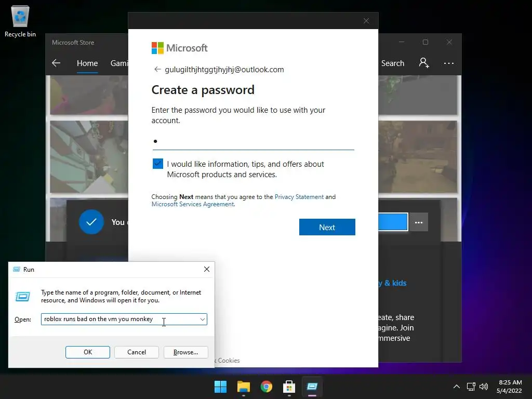Open the network status tray icon
This screenshot has height=399, width=532.
[x=471, y=387]
